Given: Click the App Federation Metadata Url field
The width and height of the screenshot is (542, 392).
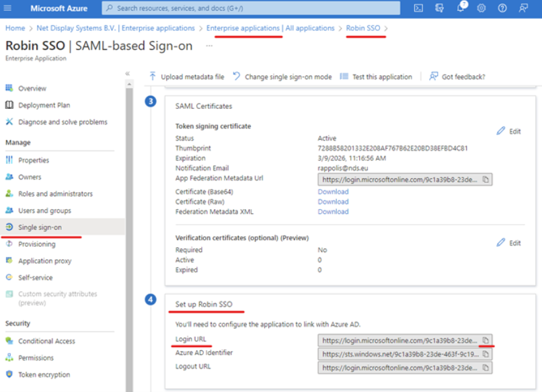Looking at the screenshot, I should click(x=405, y=180).
